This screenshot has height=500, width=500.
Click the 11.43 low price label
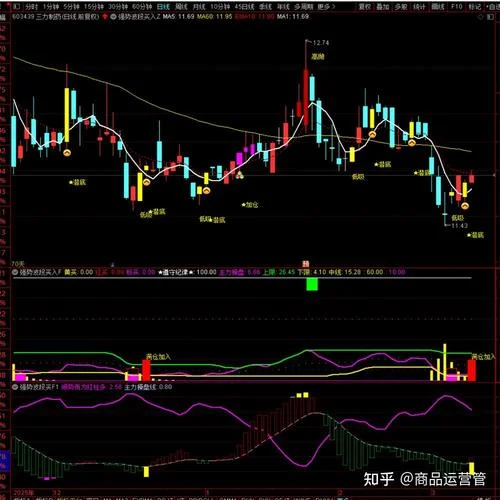pyautogui.click(x=459, y=226)
